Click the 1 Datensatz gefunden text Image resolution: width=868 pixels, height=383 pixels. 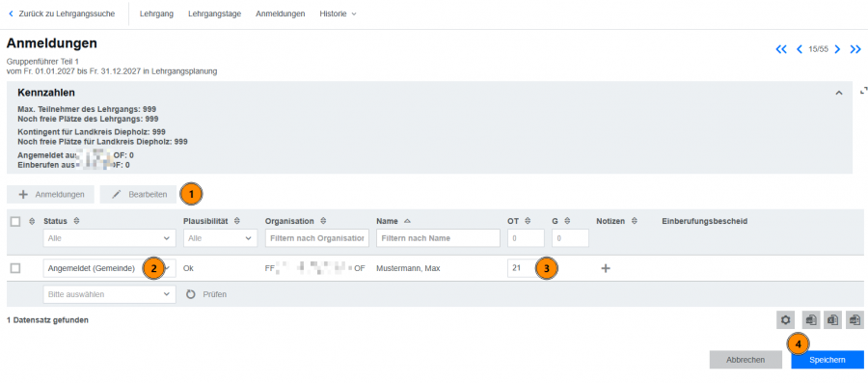coord(47,320)
